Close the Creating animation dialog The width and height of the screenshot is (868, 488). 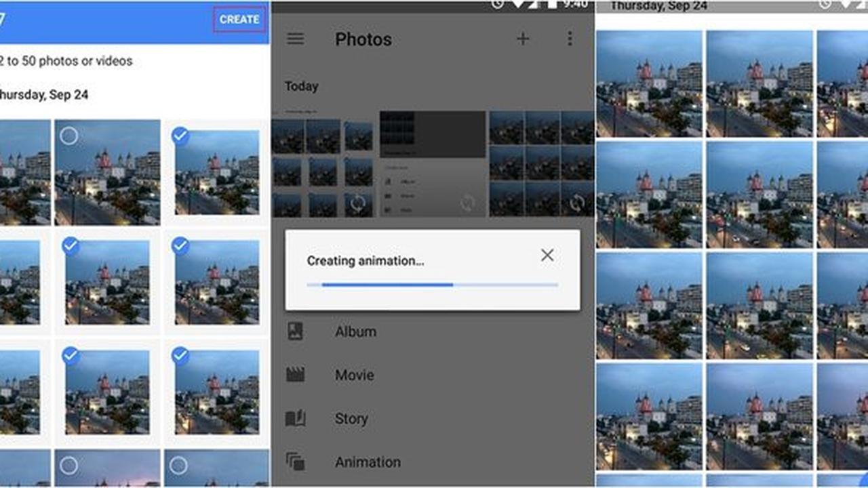(x=547, y=255)
